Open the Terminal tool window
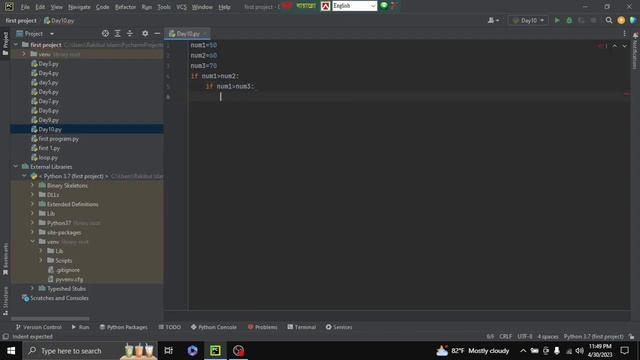Viewport: 640px width, 360px height. tap(302, 327)
